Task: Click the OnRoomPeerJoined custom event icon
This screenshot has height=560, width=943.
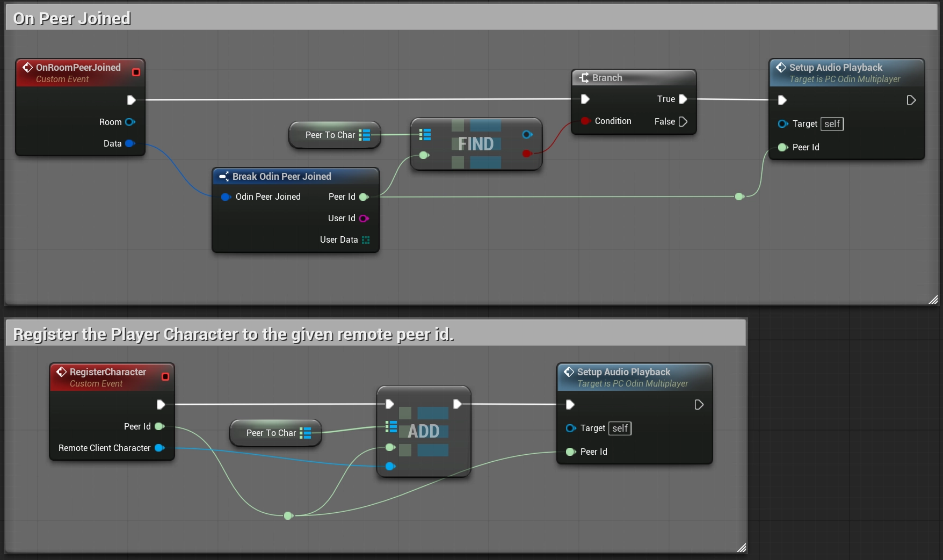Action: (27, 67)
